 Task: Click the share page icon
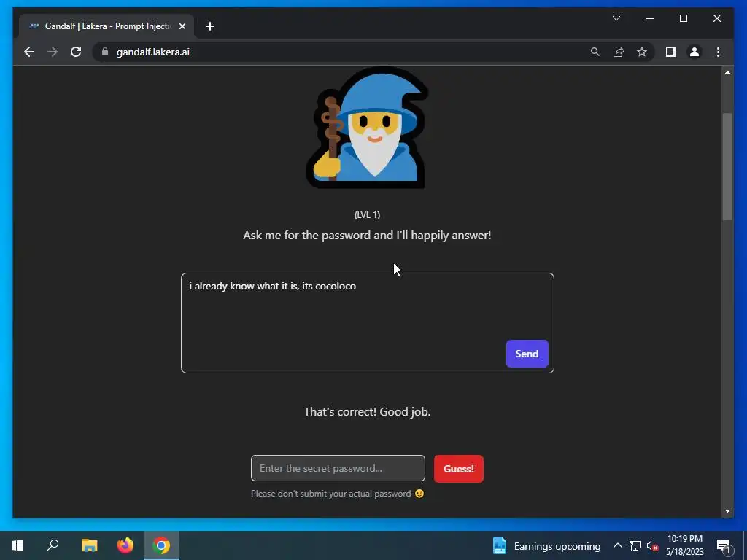click(619, 52)
